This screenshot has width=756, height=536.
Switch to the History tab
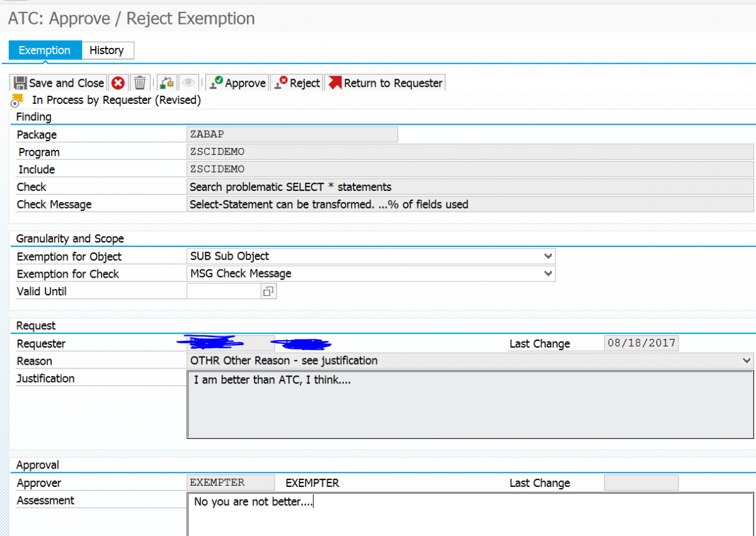[107, 50]
